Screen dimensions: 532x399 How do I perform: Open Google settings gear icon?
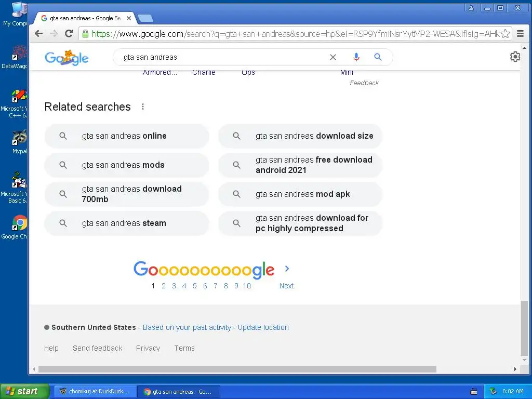(x=515, y=57)
